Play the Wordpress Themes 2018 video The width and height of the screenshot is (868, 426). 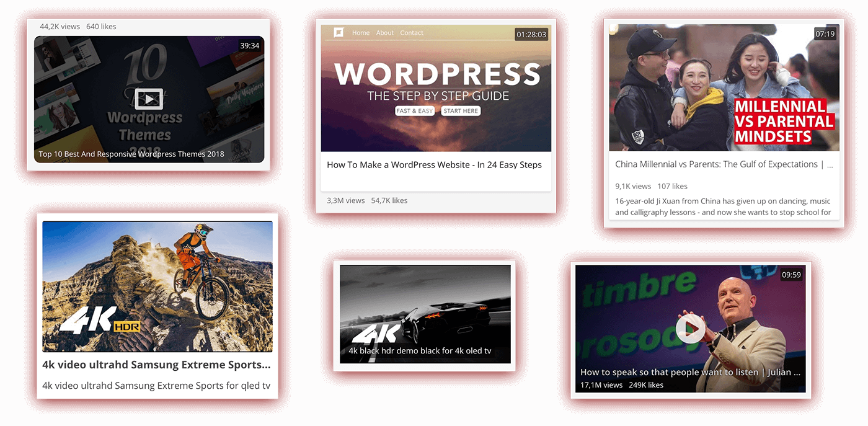pos(148,99)
